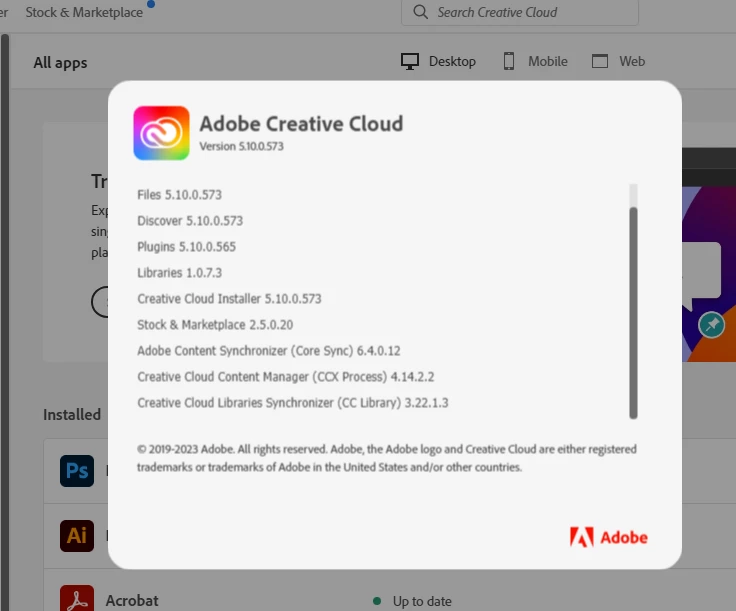Click the Creative Cloud rainbow logo icon
Viewport: 736px width, 611px height.
click(161, 133)
